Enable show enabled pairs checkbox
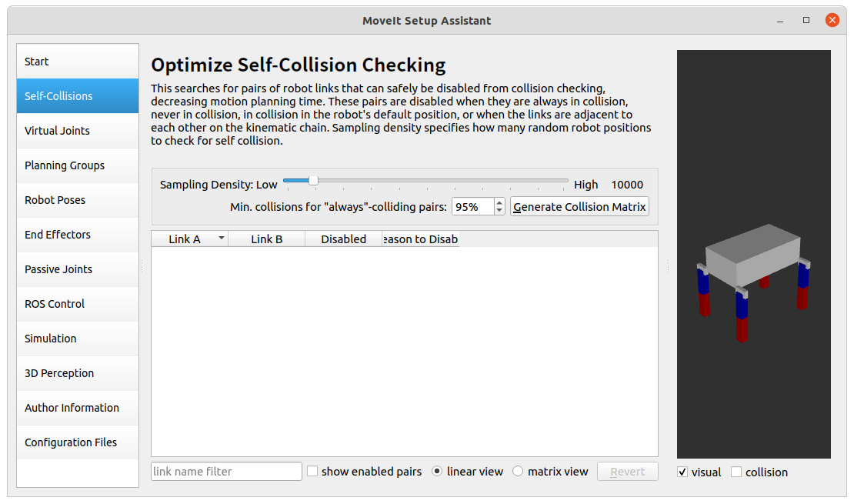 point(312,472)
